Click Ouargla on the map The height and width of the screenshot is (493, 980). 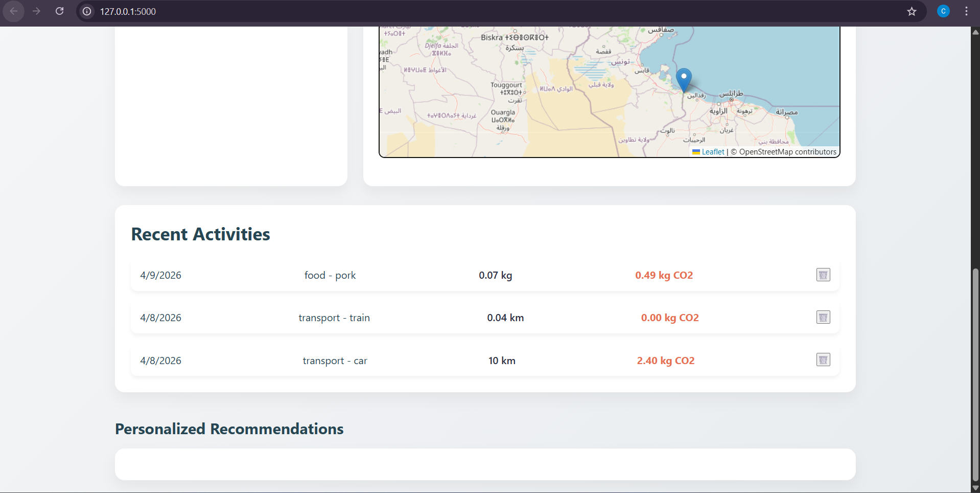[x=503, y=113]
